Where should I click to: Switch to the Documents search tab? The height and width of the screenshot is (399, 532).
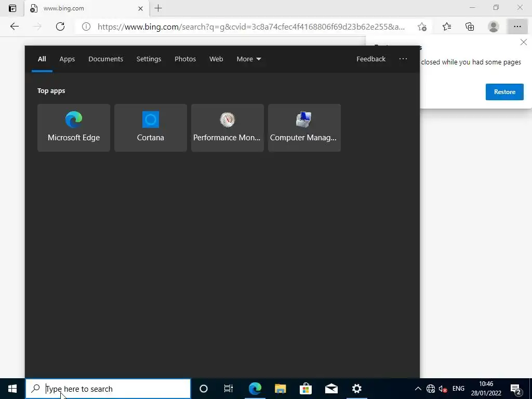coord(105,59)
